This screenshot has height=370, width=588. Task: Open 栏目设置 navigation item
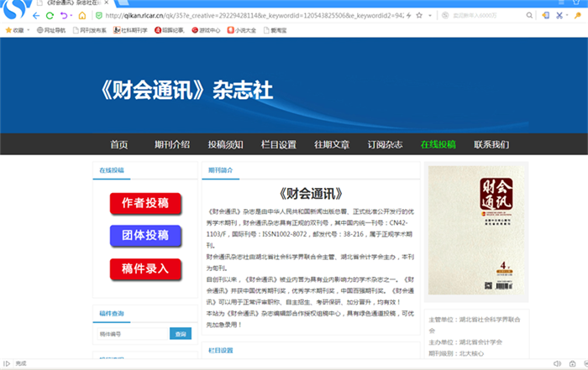tap(279, 144)
